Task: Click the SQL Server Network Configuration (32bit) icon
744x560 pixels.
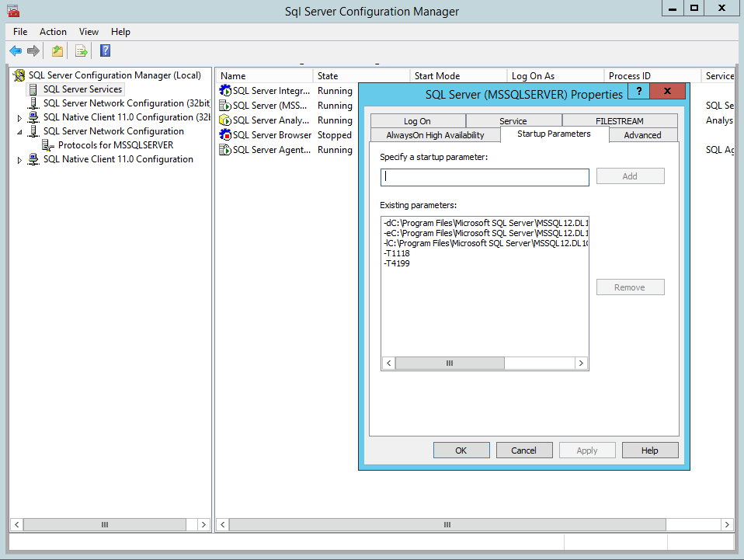Action: (33, 103)
